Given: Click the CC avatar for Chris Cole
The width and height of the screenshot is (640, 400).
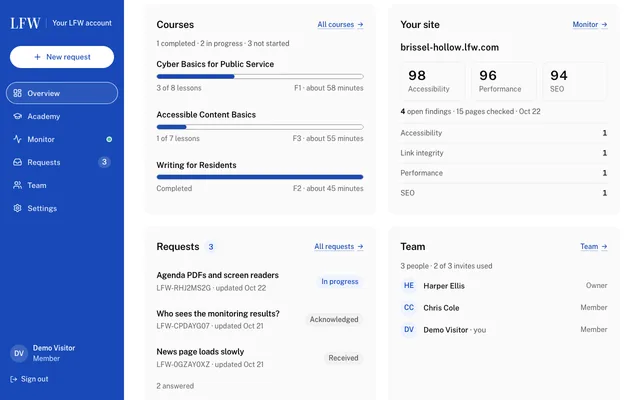Looking at the screenshot, I should pos(409,308).
